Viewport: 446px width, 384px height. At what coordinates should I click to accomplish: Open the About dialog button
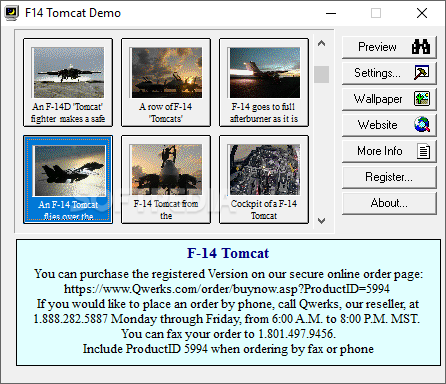point(389,203)
